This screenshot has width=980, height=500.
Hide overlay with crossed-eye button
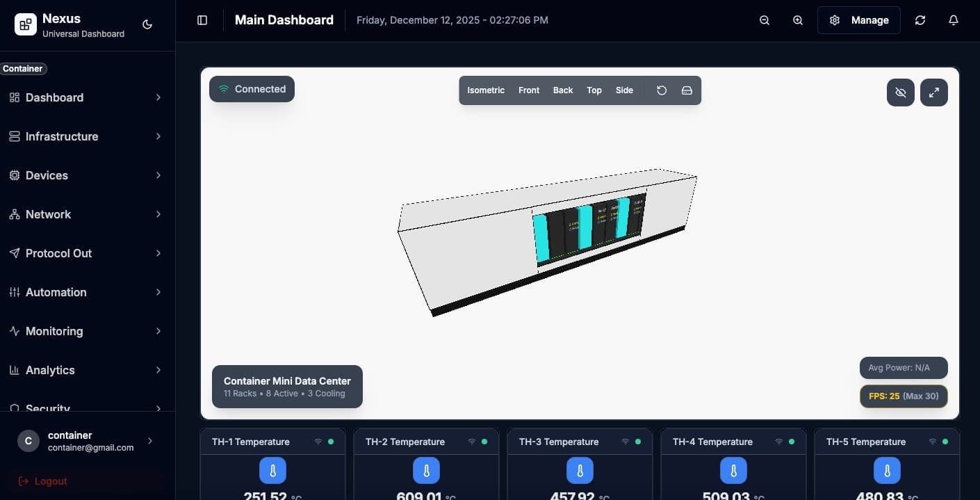900,92
